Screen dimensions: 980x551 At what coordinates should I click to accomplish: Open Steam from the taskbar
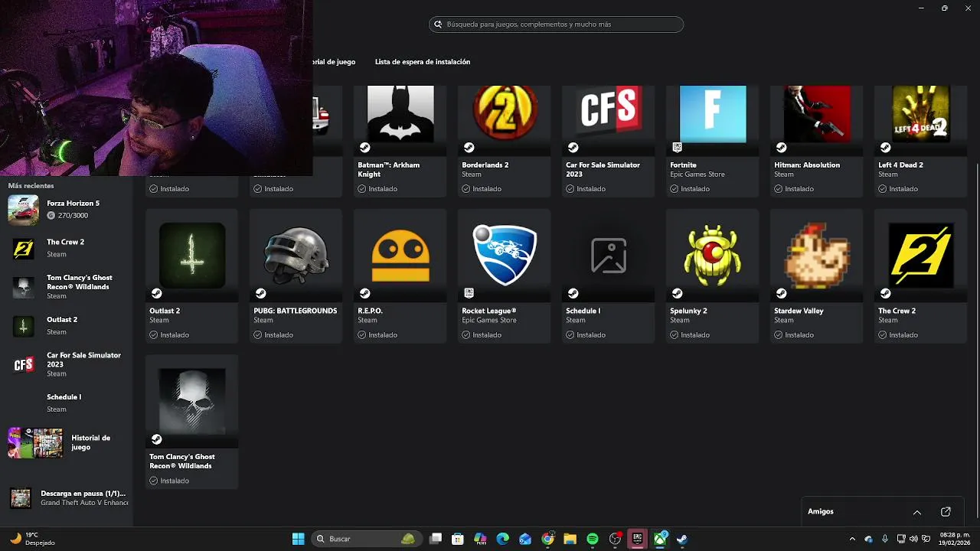pyautogui.click(x=681, y=539)
